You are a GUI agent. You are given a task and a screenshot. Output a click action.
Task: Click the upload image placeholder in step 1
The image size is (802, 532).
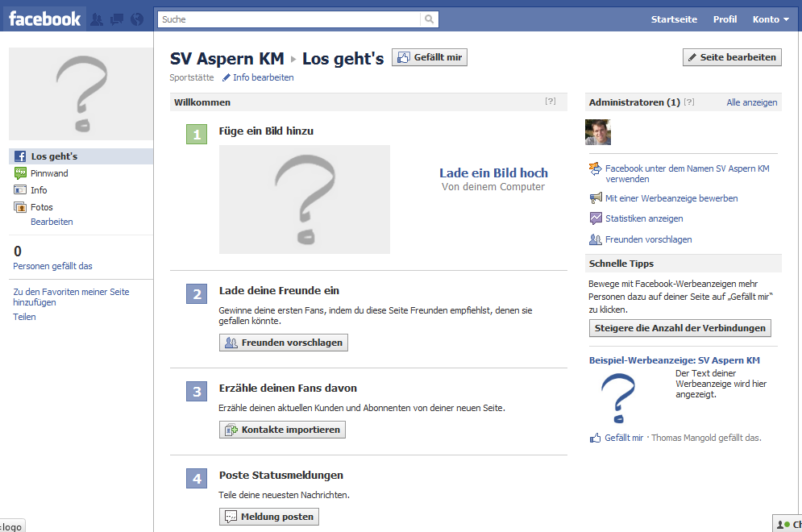point(305,200)
